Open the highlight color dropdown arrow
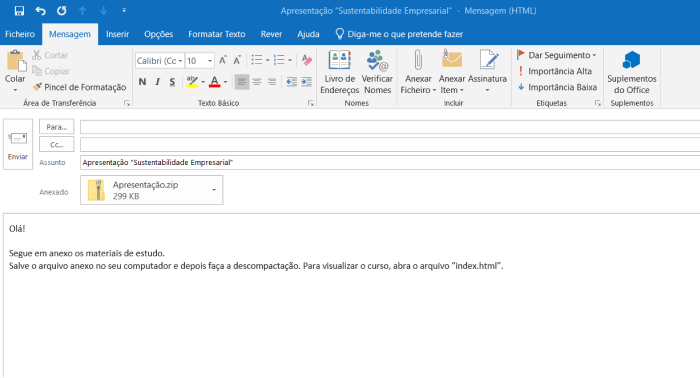Viewport: 700px width, 378px height. click(203, 82)
